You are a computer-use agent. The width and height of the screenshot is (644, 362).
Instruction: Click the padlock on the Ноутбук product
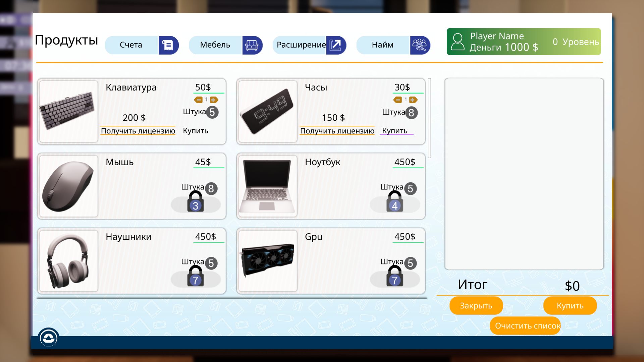tap(395, 202)
